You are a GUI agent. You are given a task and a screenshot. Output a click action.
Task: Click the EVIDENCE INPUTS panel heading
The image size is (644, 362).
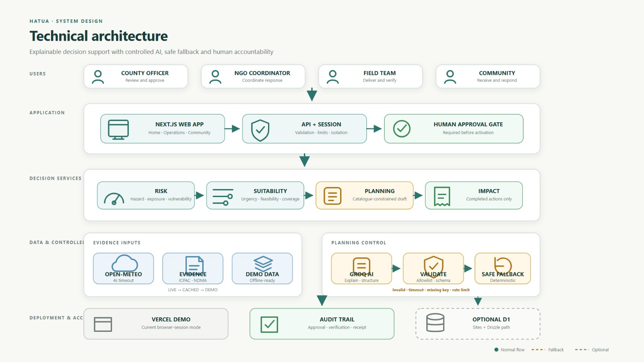click(x=117, y=243)
